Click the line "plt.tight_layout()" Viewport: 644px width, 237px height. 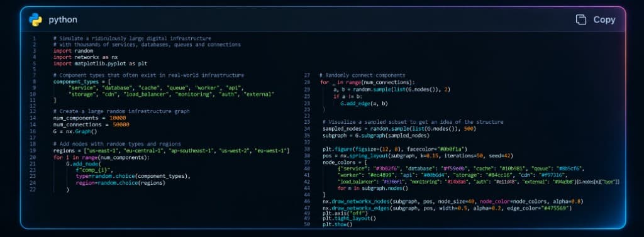[349, 219]
